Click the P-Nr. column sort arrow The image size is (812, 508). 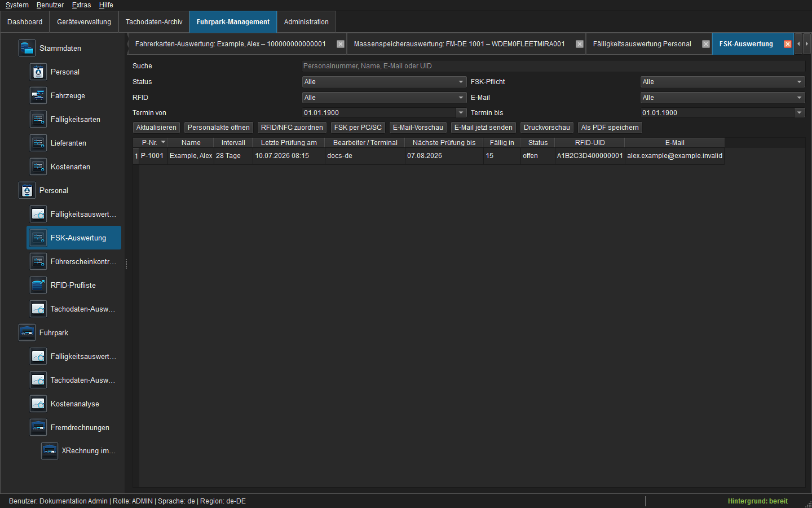coord(164,142)
